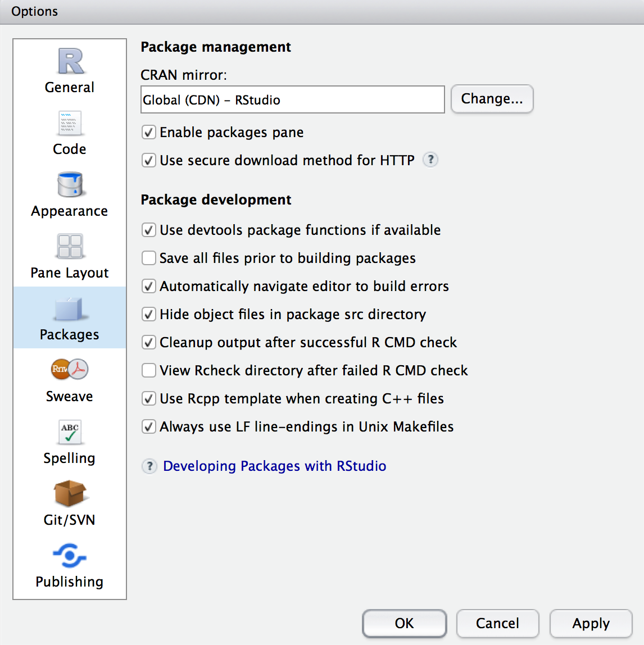Apply the current settings
644x645 pixels.
pyautogui.click(x=591, y=624)
